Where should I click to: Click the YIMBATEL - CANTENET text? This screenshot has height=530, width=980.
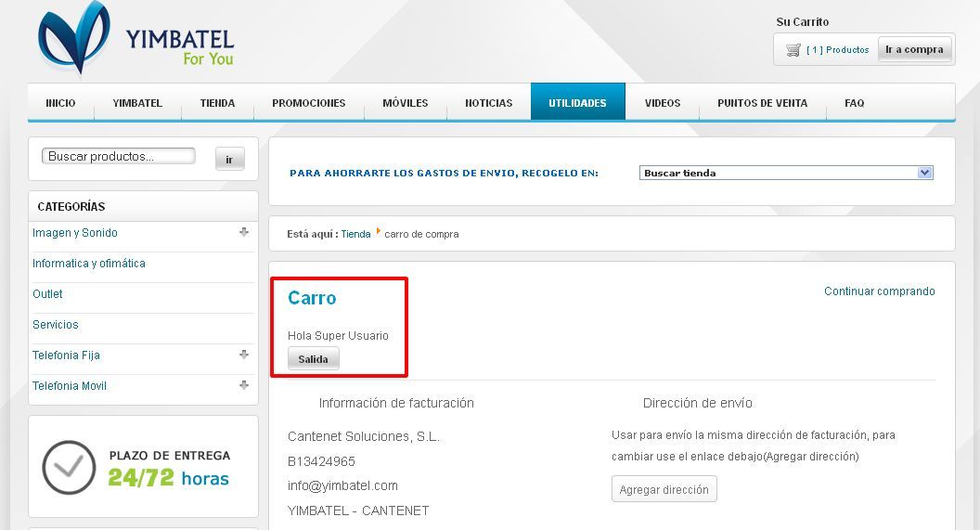coord(358,511)
